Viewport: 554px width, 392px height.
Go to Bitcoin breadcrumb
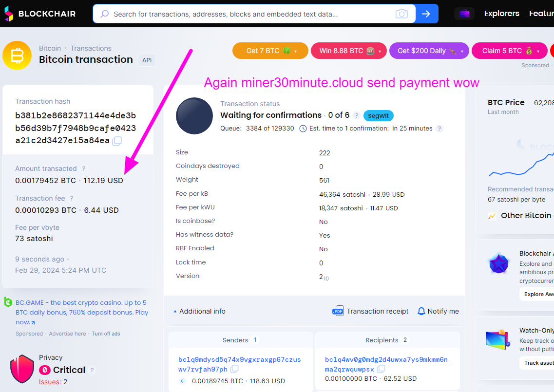click(50, 48)
